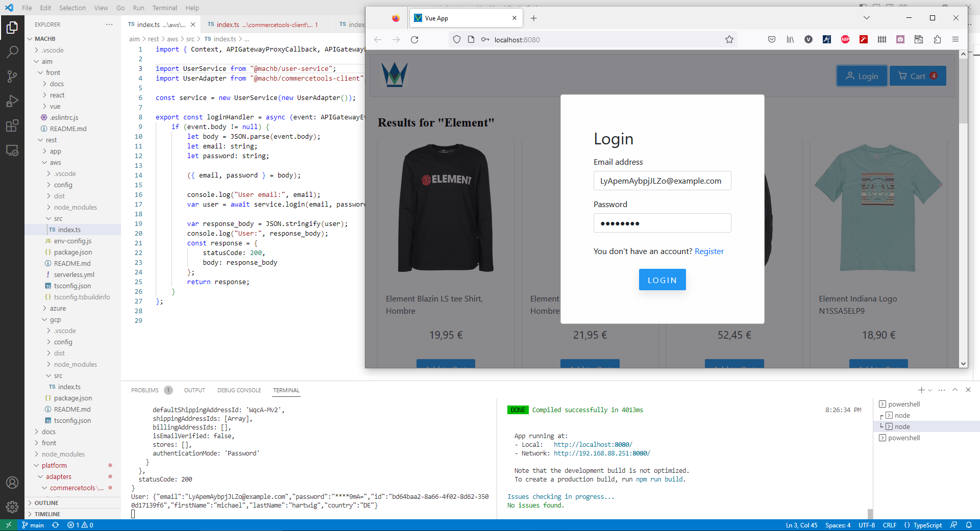Viewport: 980px width, 531px height.
Task: Open Firefox application menu hamburger
Action: [955, 40]
